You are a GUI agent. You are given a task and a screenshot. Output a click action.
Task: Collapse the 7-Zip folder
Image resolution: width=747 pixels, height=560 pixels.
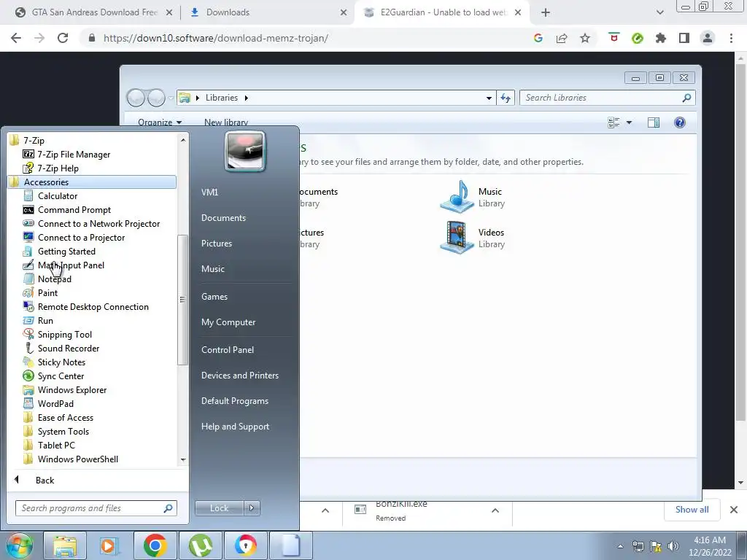point(27,141)
